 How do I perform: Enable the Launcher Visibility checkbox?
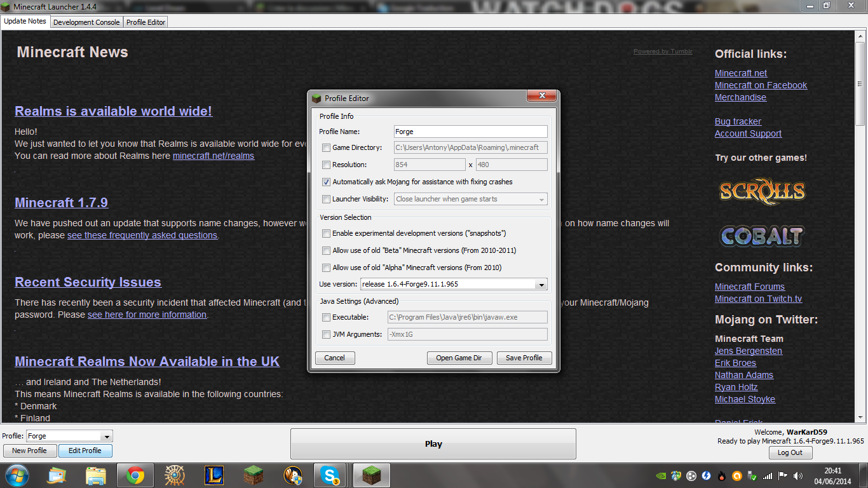click(x=327, y=199)
